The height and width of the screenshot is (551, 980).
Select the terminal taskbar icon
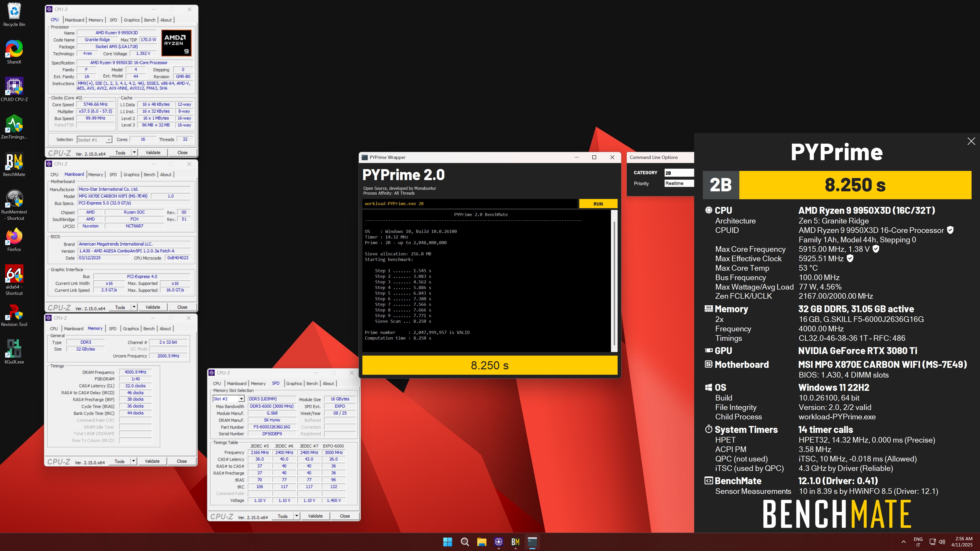(532, 542)
